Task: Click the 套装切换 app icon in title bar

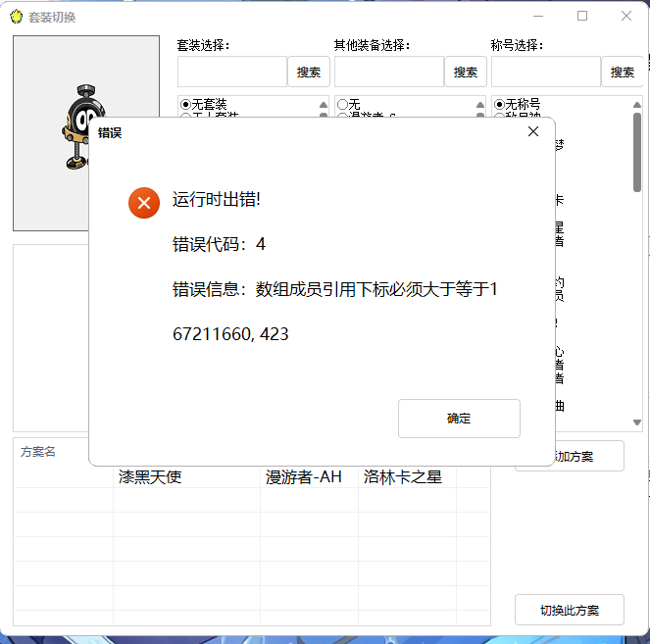Action: [16, 17]
